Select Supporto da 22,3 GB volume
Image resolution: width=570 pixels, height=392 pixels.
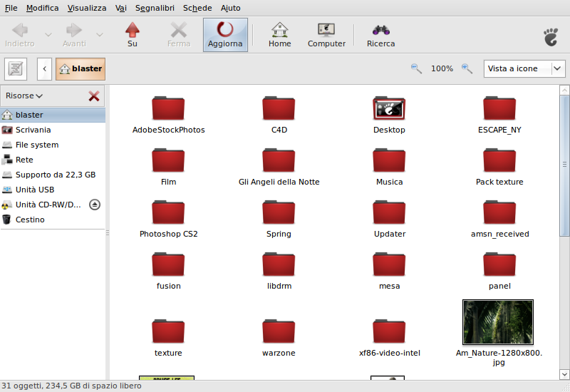[x=53, y=175]
